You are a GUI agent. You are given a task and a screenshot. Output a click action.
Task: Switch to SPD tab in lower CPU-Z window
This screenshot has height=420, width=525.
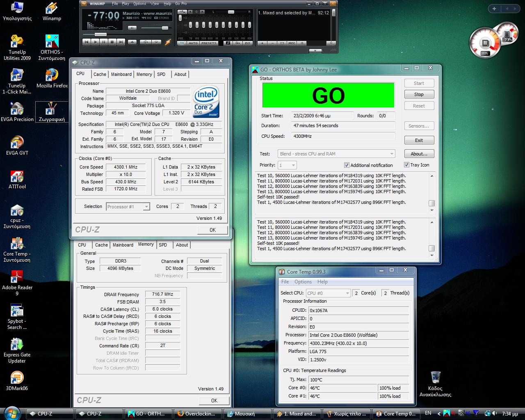(x=163, y=245)
